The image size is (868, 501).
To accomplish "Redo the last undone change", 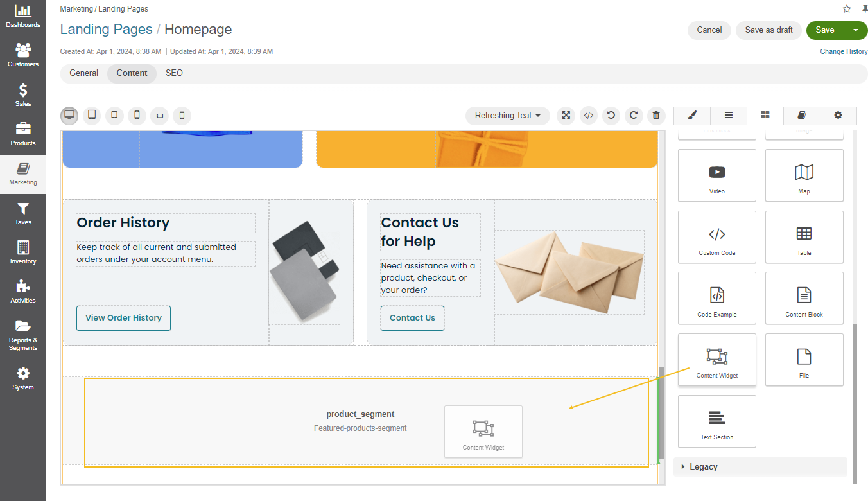I will [634, 116].
